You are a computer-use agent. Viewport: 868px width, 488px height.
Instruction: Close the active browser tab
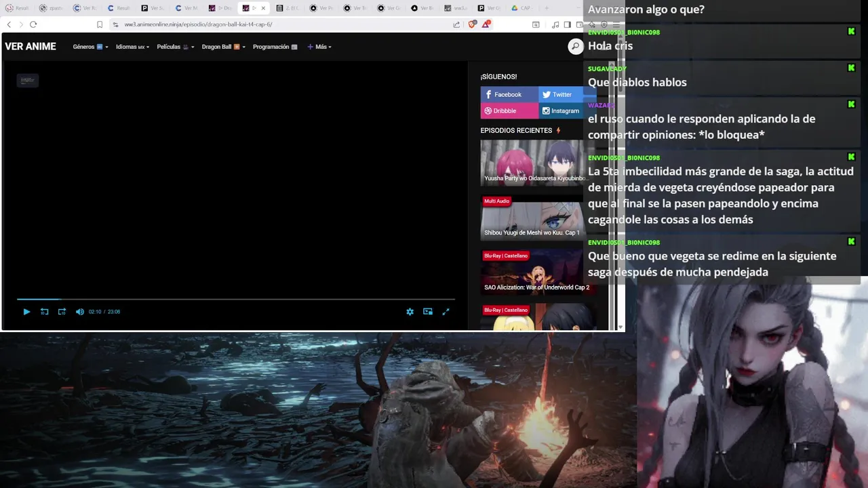tap(263, 8)
